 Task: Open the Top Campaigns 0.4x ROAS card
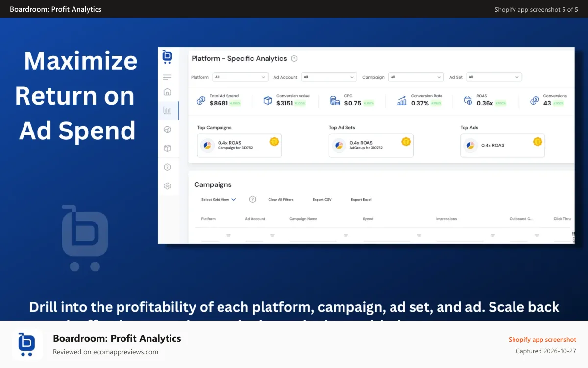(x=240, y=146)
